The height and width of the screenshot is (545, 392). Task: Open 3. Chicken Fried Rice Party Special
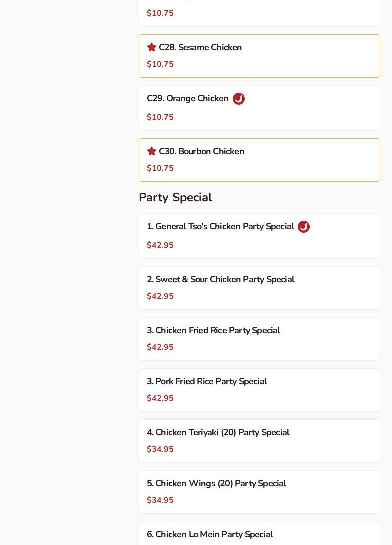point(213,331)
